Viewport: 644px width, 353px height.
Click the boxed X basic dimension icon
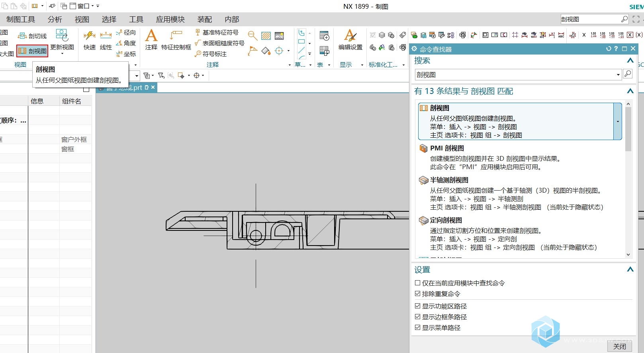pyautogui.click(x=630, y=35)
